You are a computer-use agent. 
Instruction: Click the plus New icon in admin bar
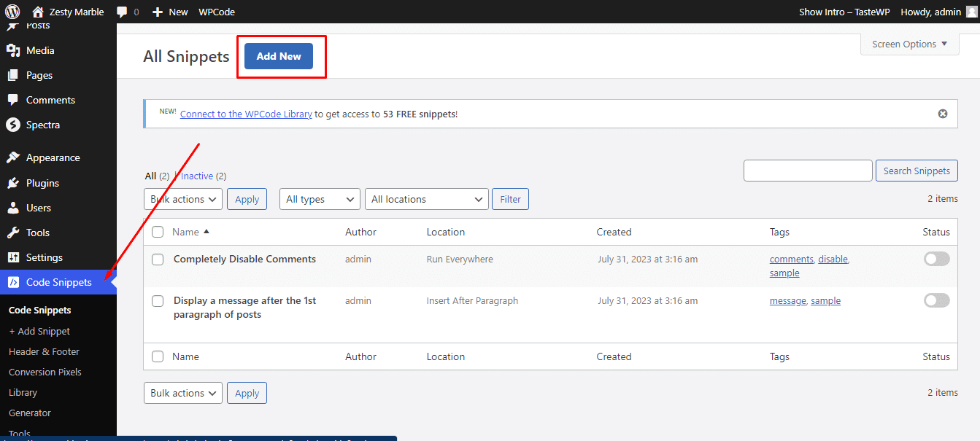pos(158,12)
